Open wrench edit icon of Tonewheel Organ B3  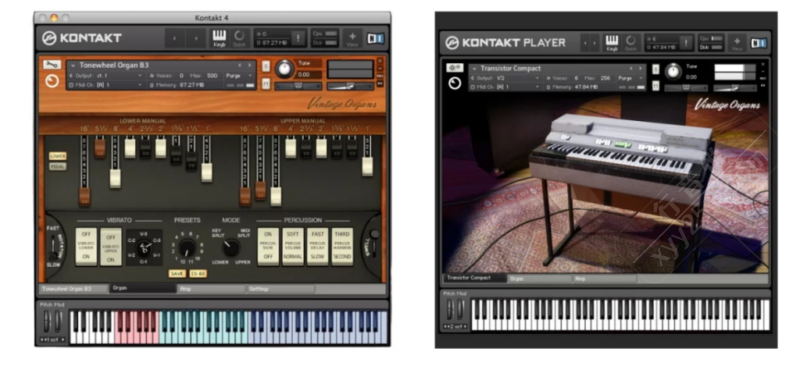[52, 65]
